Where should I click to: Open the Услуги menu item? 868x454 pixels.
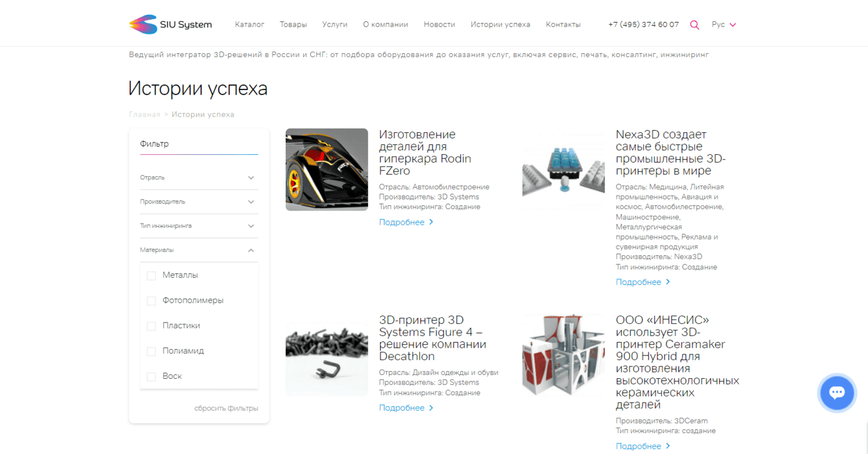click(x=335, y=25)
